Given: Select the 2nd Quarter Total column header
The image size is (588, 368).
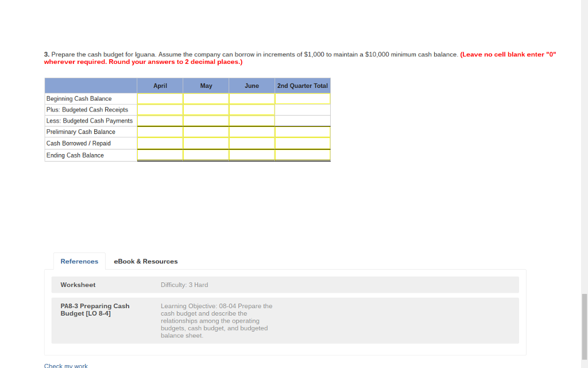Looking at the screenshot, I should tap(303, 85).
